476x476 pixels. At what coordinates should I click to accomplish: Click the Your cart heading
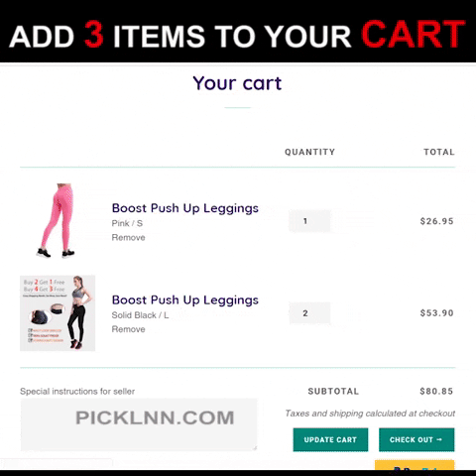pos(237,83)
